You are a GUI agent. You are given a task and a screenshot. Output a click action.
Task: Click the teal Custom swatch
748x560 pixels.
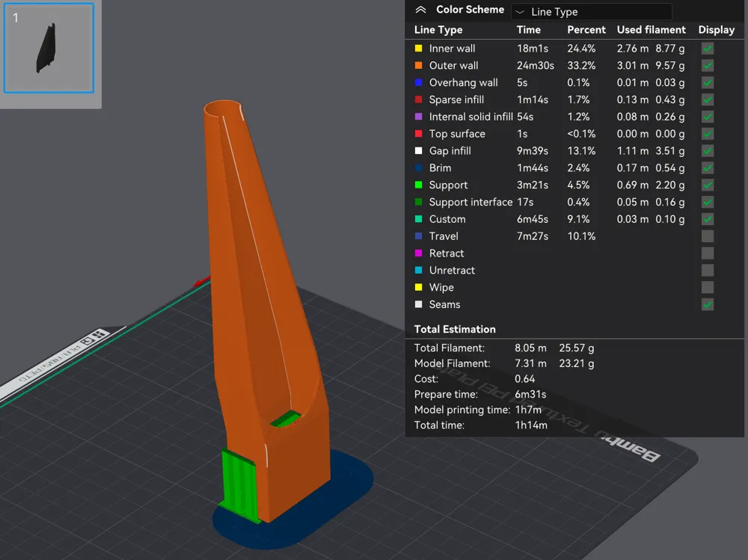(x=418, y=219)
